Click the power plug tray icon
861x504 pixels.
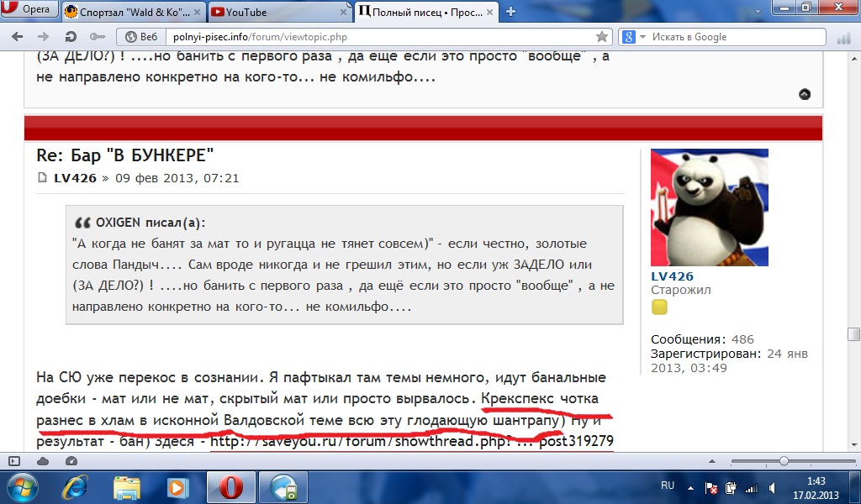click(x=731, y=487)
